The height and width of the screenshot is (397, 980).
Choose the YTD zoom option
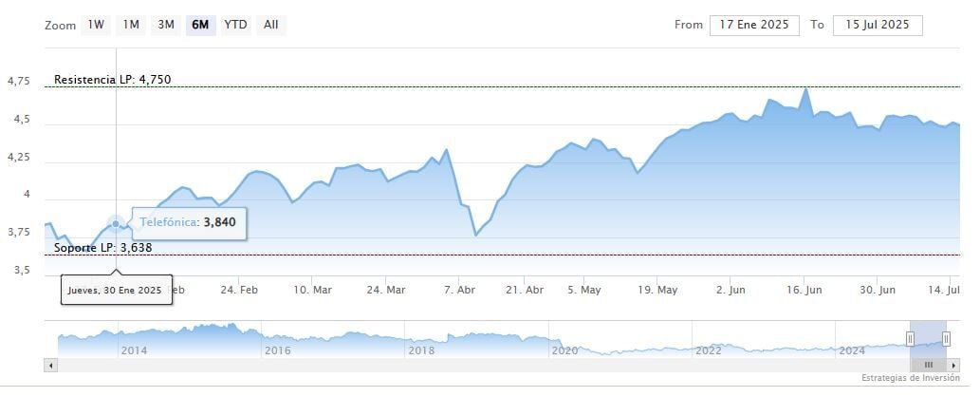pyautogui.click(x=235, y=25)
